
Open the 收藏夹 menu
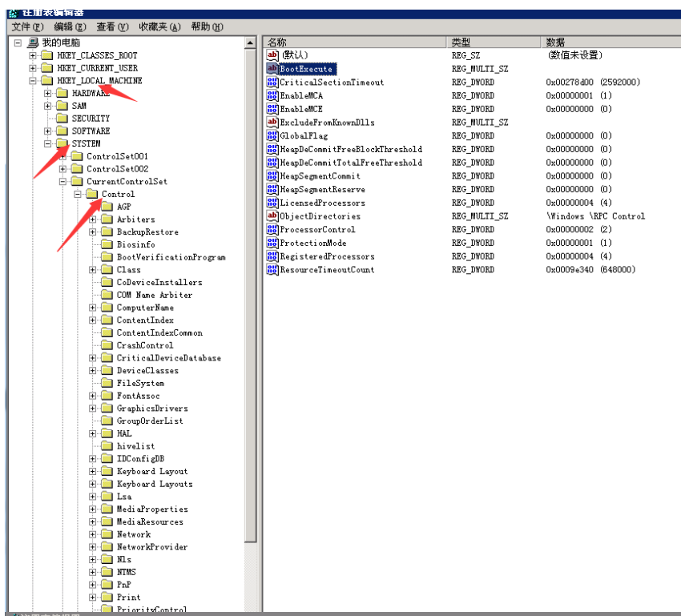159,27
